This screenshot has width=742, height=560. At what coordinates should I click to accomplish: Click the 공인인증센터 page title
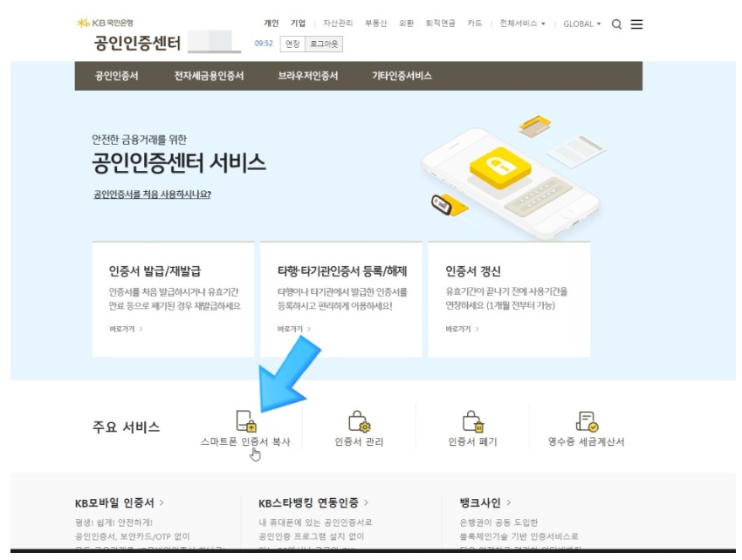point(137,44)
